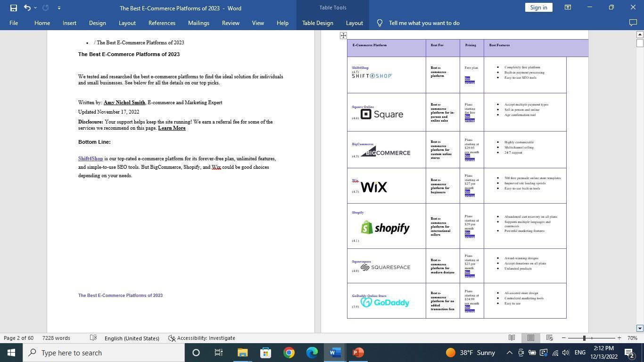Click the Tell me what you want search field
Image resolution: width=644 pixels, height=362 pixels.
(x=424, y=23)
